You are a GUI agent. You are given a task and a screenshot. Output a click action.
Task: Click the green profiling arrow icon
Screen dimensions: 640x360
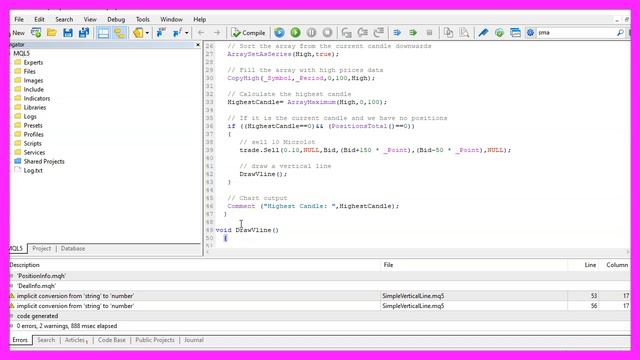tap(413, 33)
